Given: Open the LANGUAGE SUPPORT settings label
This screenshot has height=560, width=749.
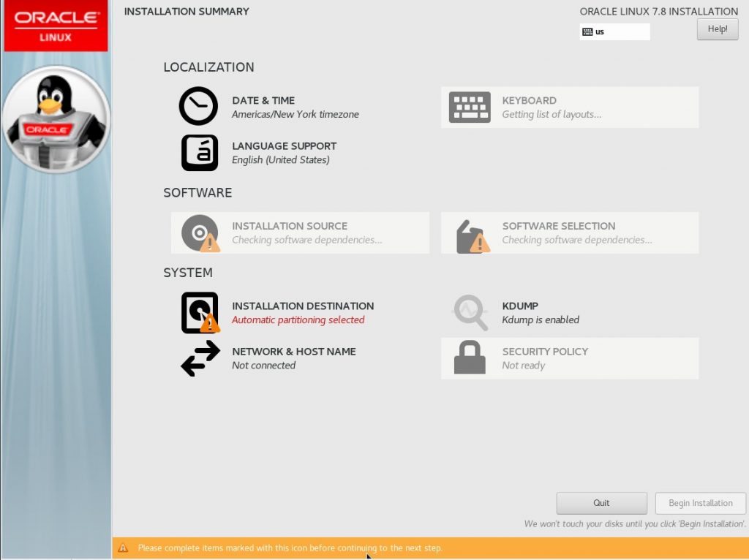Looking at the screenshot, I should tap(285, 146).
